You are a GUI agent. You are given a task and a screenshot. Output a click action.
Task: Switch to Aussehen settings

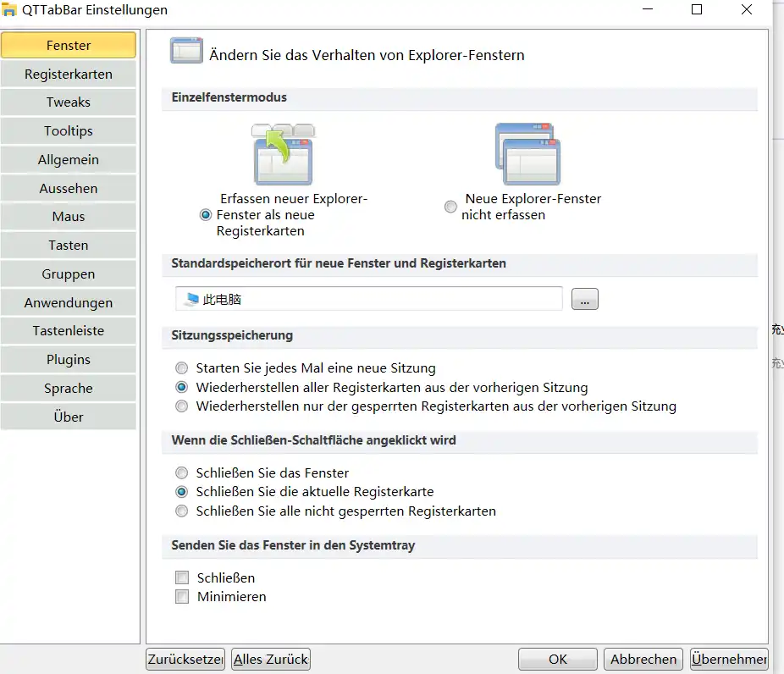(x=69, y=189)
